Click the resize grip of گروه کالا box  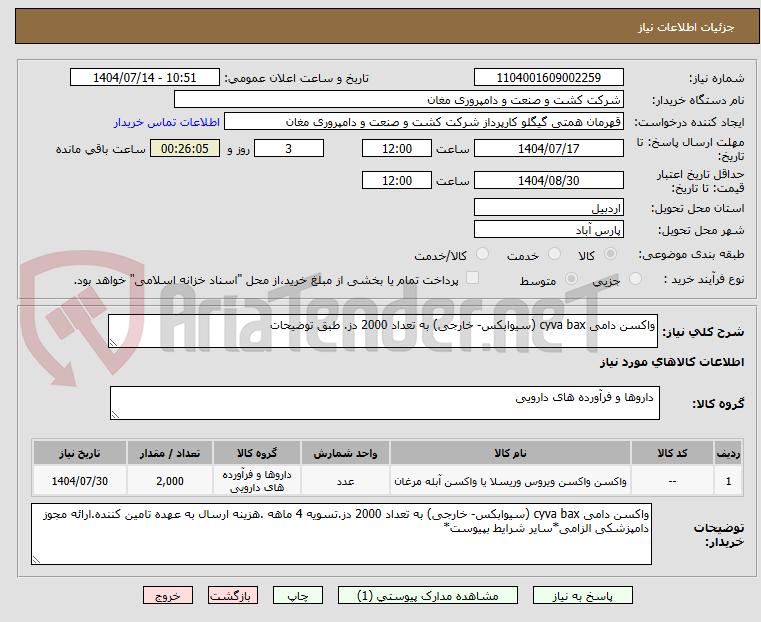click(115, 414)
